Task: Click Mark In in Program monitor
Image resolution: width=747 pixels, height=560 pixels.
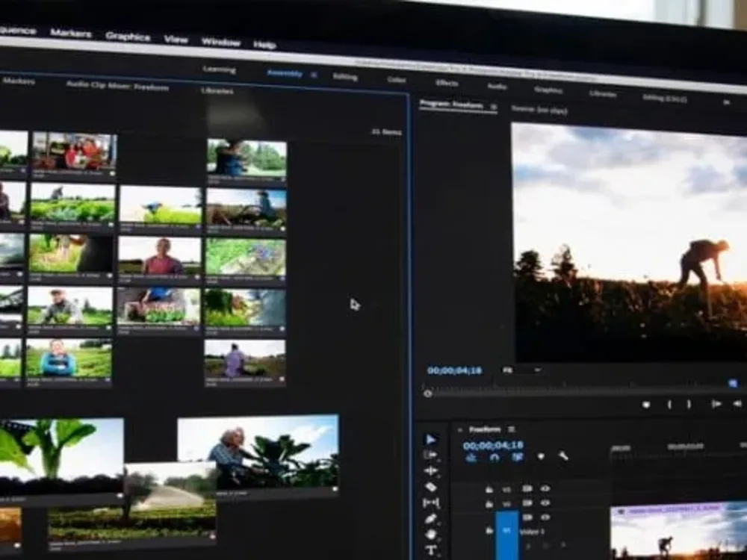Action: [x=669, y=404]
